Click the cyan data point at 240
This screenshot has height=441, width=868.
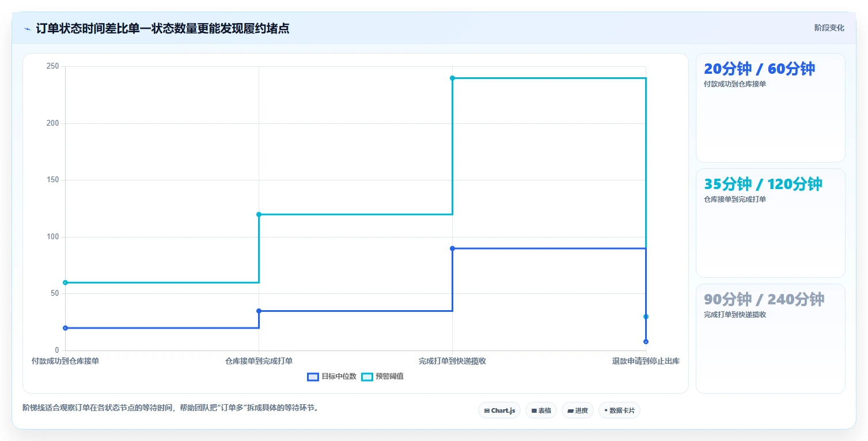[x=452, y=78]
